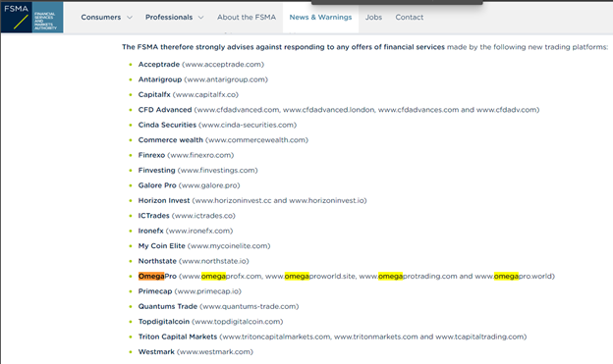This screenshot has height=364, width=613.
Task: Click the www.finvestings.com address
Action: 217,171
